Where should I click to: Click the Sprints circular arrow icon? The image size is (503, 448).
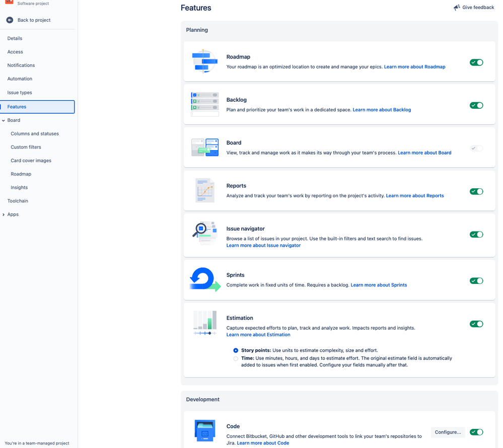pyautogui.click(x=205, y=280)
